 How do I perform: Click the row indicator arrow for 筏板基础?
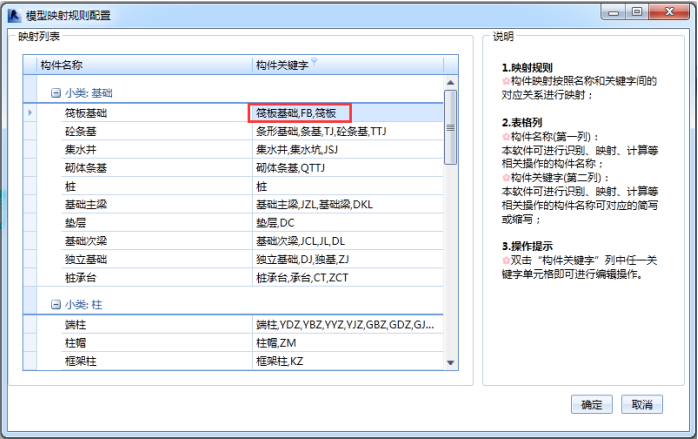click(30, 113)
